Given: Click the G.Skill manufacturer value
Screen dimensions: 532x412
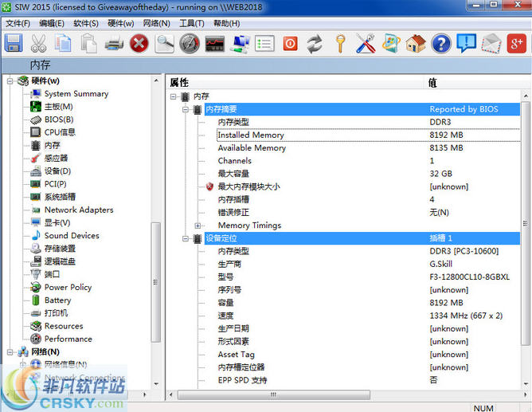Looking at the screenshot, I should point(440,264).
